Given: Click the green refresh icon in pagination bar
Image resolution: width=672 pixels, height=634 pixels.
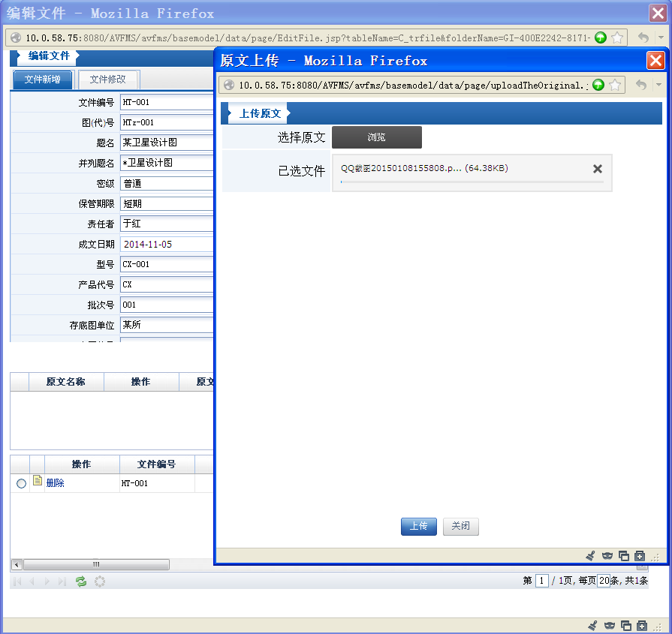Looking at the screenshot, I should [81, 581].
